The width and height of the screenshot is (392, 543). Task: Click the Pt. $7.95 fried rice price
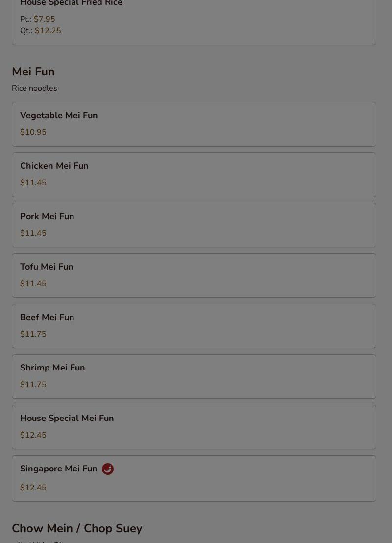point(38,19)
